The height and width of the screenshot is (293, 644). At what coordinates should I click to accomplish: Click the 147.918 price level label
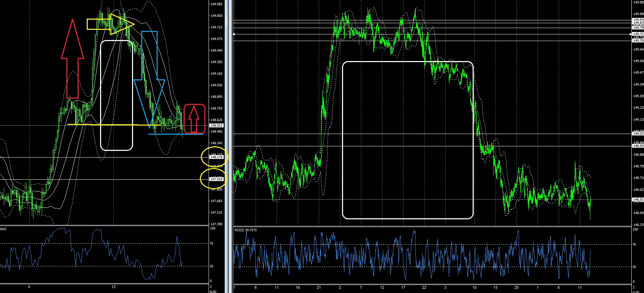click(x=216, y=179)
